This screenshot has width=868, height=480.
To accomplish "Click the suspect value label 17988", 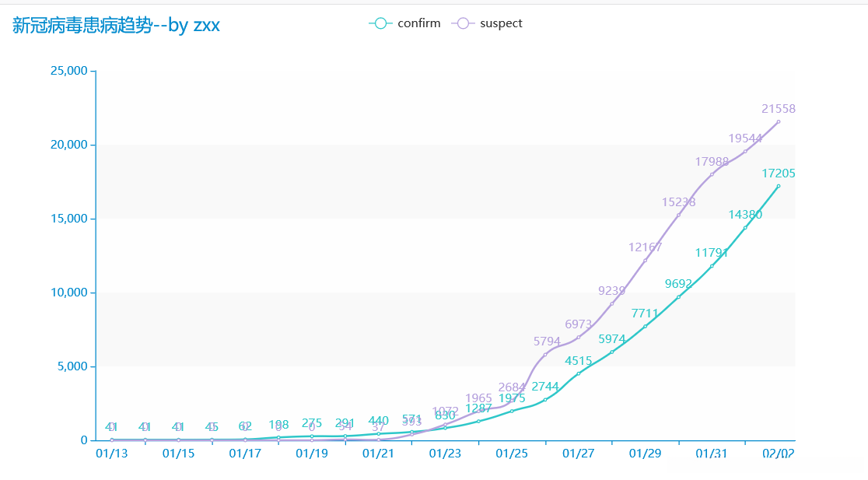I will coord(712,162).
